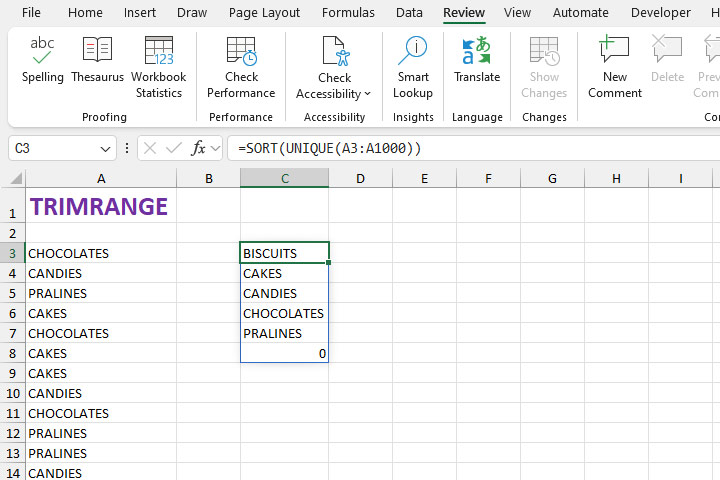Image resolution: width=720 pixels, height=480 pixels.
Task: Add a New Comment
Action: (x=614, y=67)
